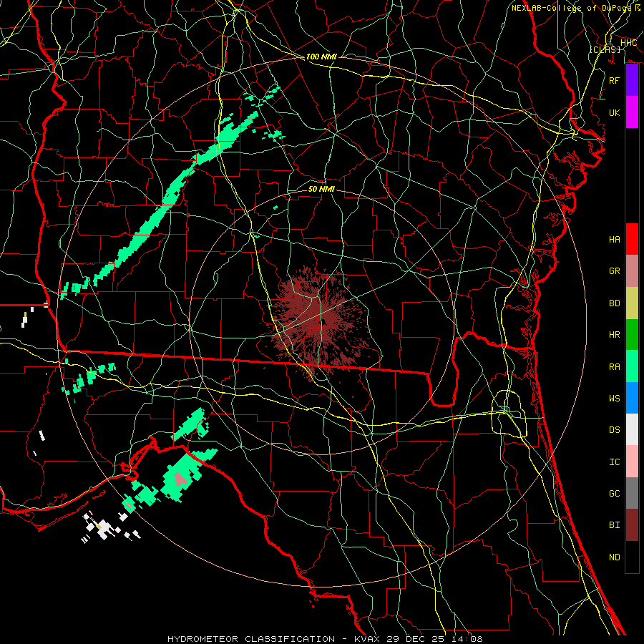
Task: Click the RF legend label
Action: tap(615, 80)
